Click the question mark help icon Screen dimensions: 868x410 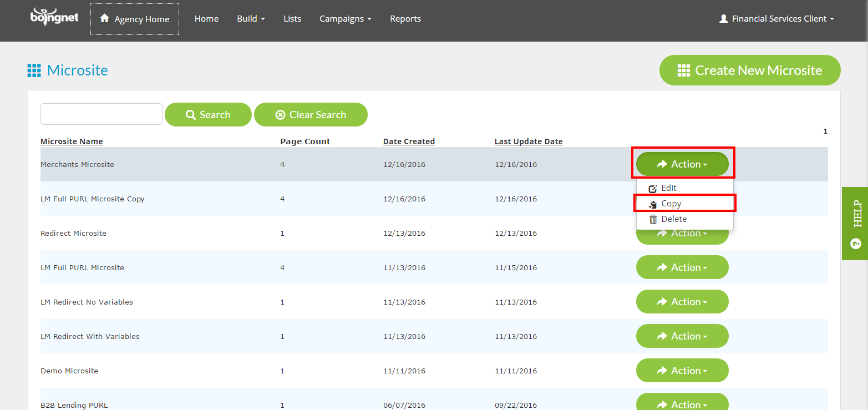856,244
